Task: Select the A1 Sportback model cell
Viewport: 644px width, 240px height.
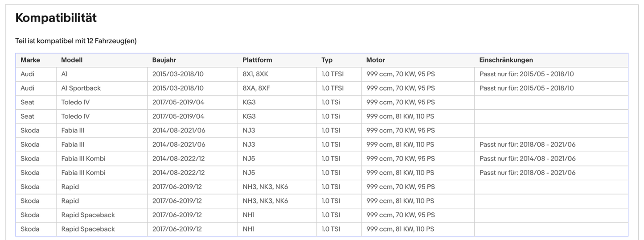Action: click(81, 88)
